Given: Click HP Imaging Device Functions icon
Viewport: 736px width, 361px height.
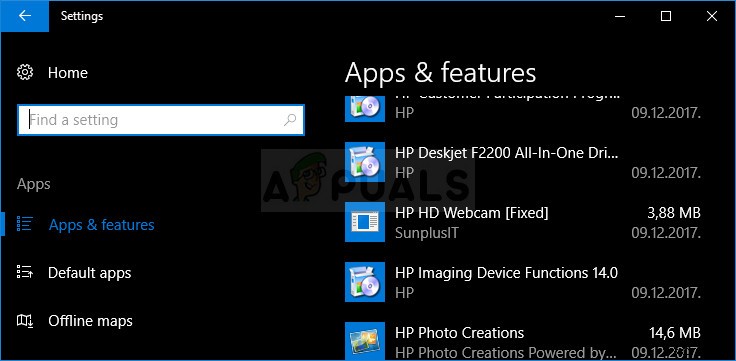Looking at the screenshot, I should 365,282.
